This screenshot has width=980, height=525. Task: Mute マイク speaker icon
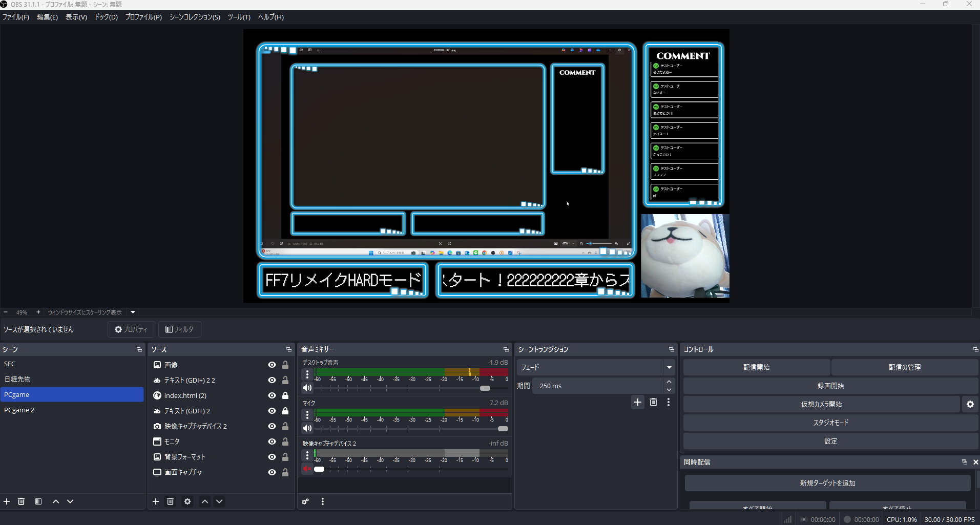click(307, 428)
